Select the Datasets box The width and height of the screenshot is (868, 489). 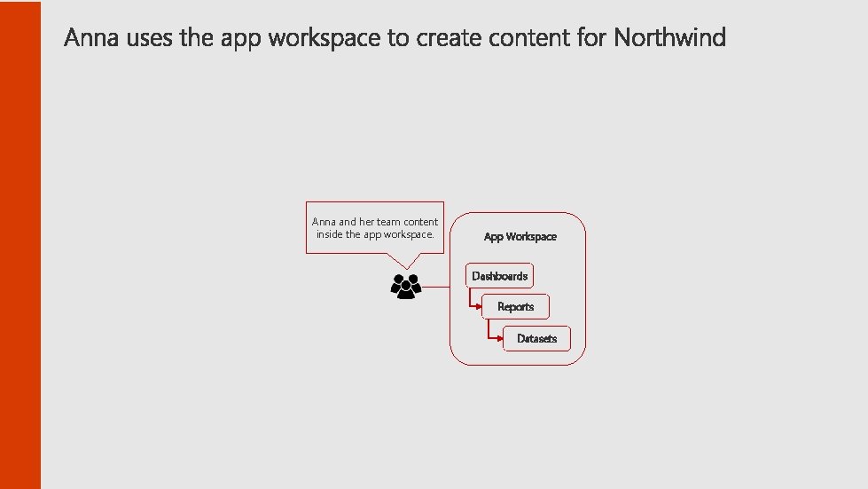(536, 338)
